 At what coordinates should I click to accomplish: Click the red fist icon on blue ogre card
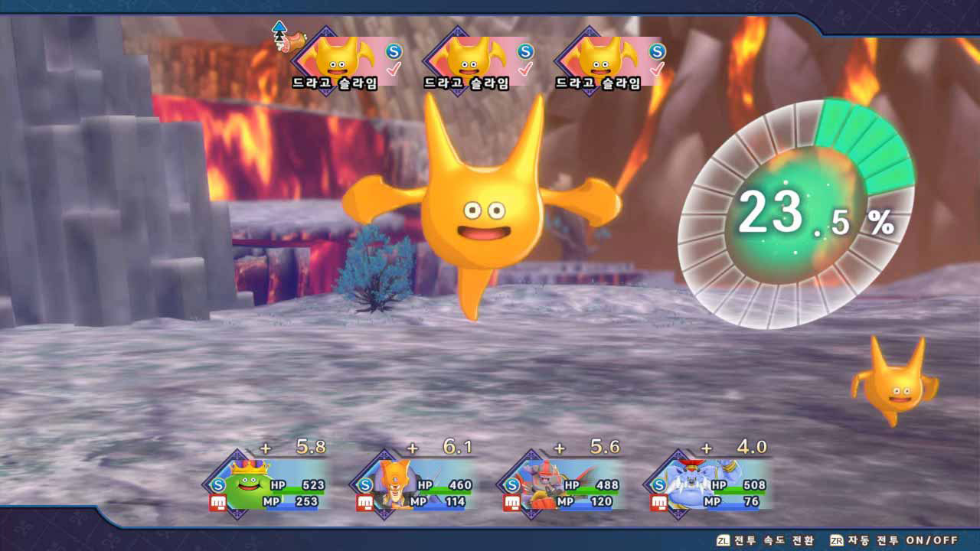pyautogui.click(x=658, y=503)
